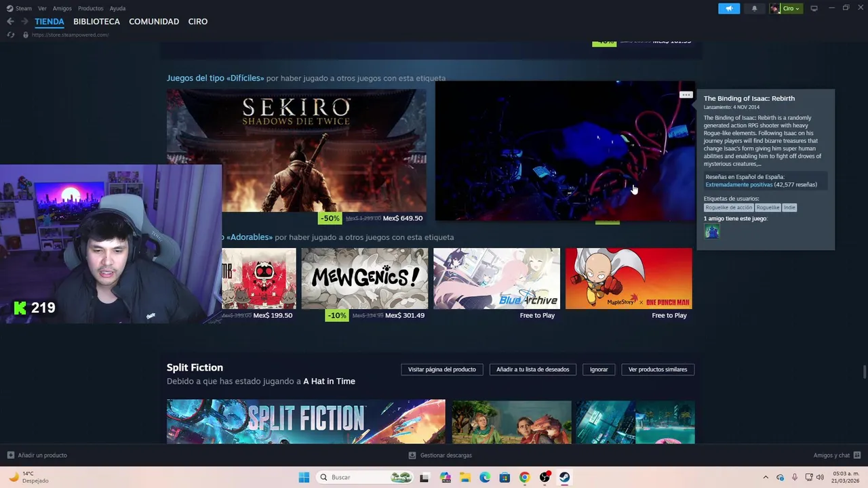Open the Steam menu

[24, 9]
